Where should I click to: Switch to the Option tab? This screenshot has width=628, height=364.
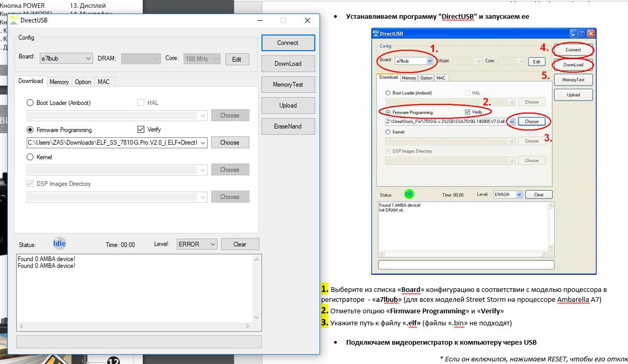[x=83, y=82]
